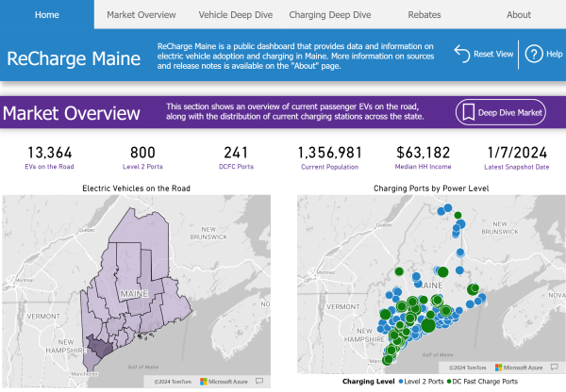Click the Deep Dive Market button
Screen dimensions: 566x392
click(x=501, y=112)
